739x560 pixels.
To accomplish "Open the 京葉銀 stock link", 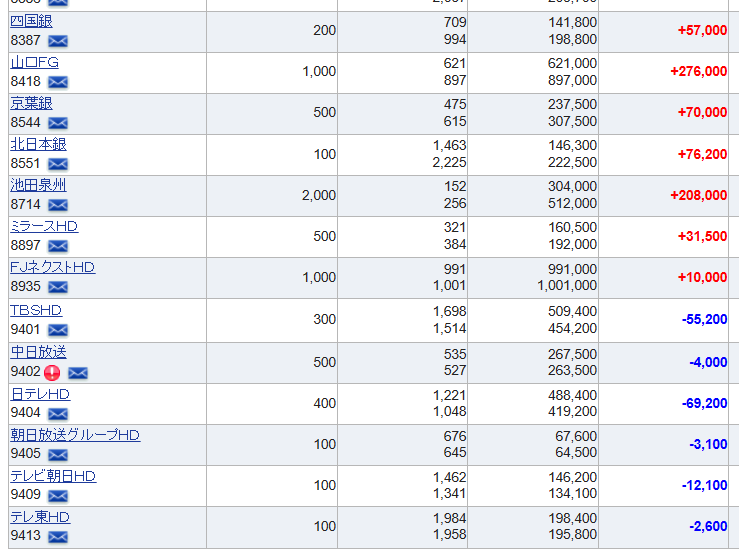I will (32, 103).
